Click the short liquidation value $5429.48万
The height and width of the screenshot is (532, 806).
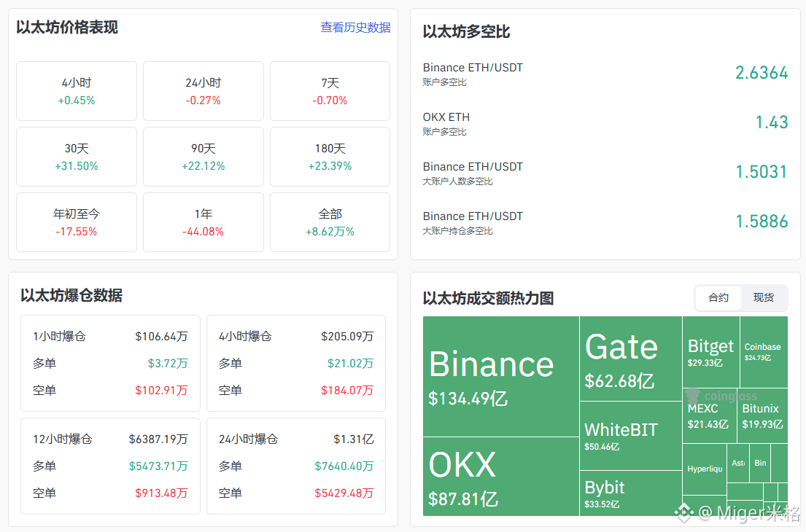click(x=344, y=493)
